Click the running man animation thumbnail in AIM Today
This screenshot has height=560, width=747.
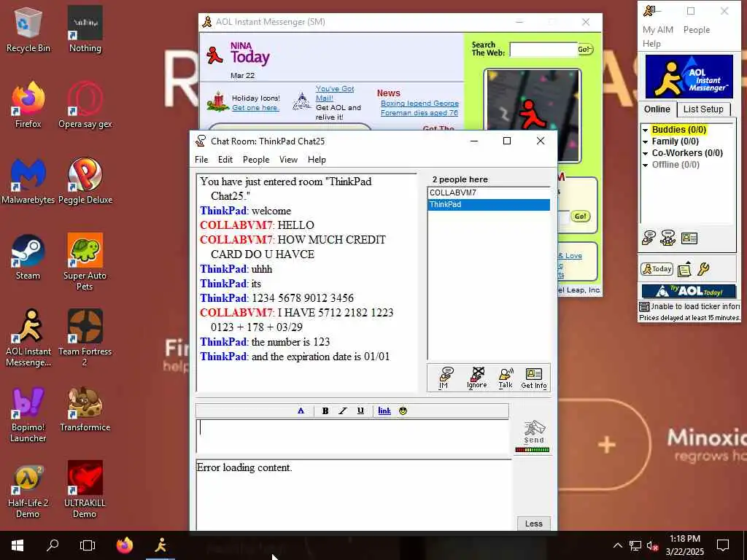coord(532,116)
